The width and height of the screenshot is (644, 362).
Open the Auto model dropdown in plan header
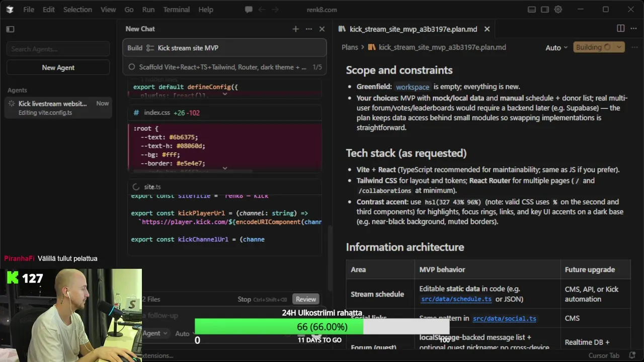pos(556,47)
